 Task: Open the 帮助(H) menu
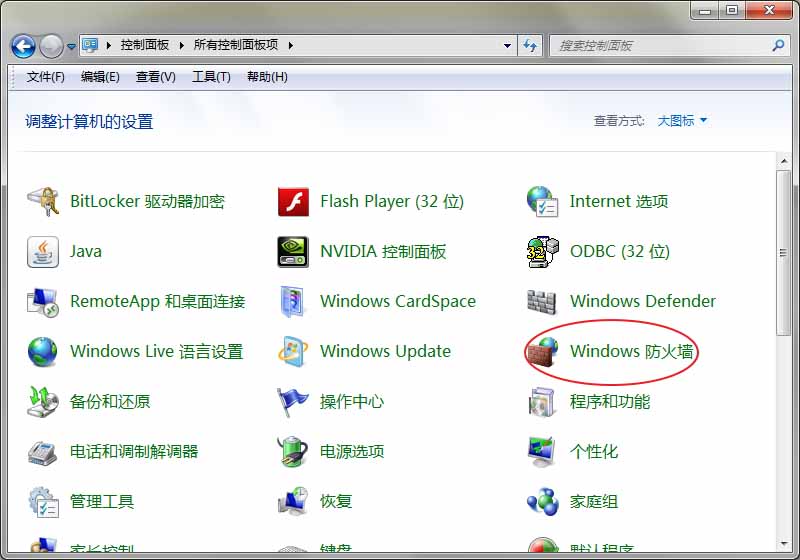(267, 77)
